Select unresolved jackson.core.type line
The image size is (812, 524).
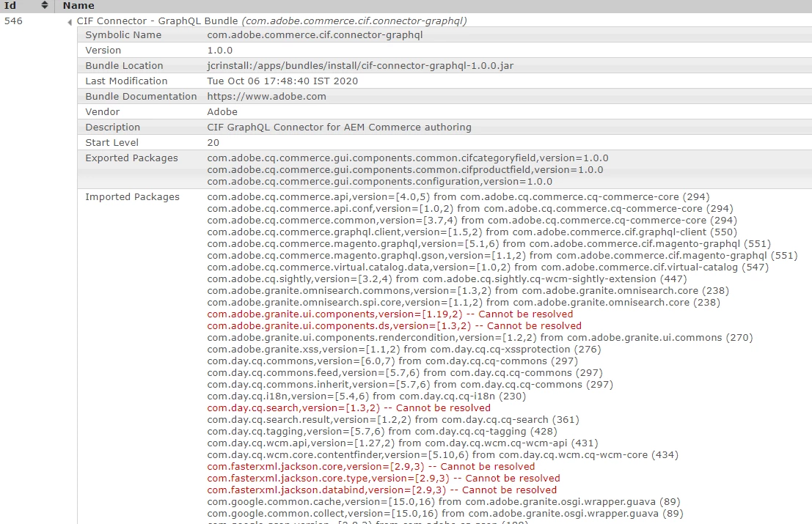pos(384,479)
